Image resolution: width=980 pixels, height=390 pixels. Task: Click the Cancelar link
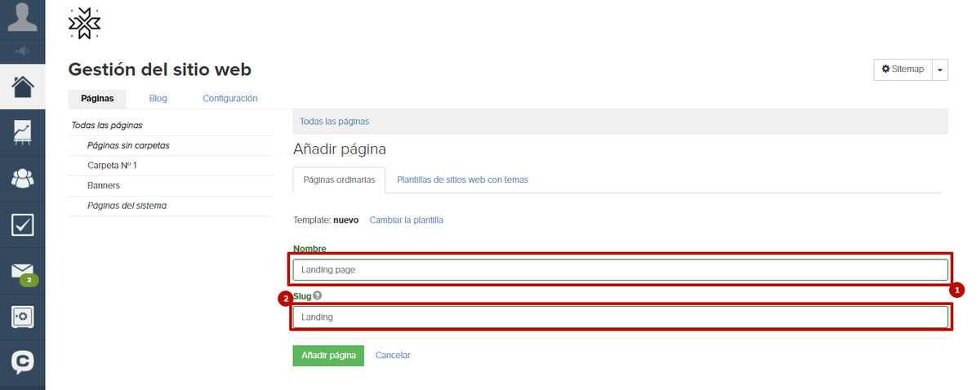coord(393,356)
